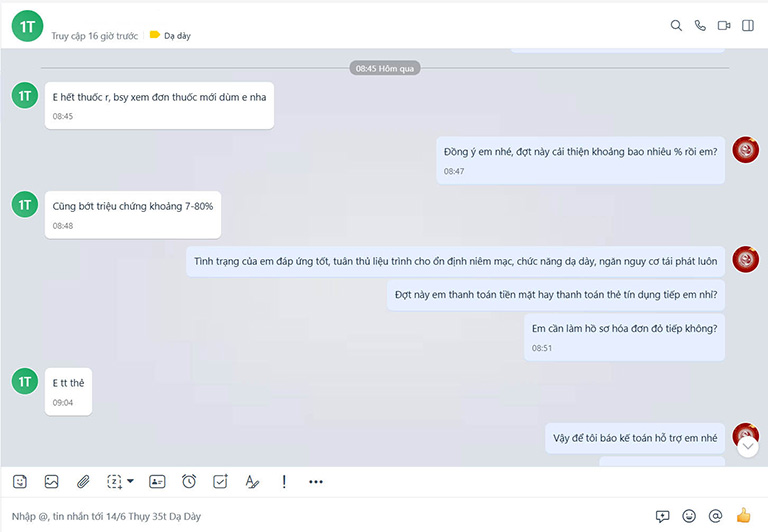Click the yellow tag icon in header
Screen dimensions: 768x532
(x=155, y=35)
